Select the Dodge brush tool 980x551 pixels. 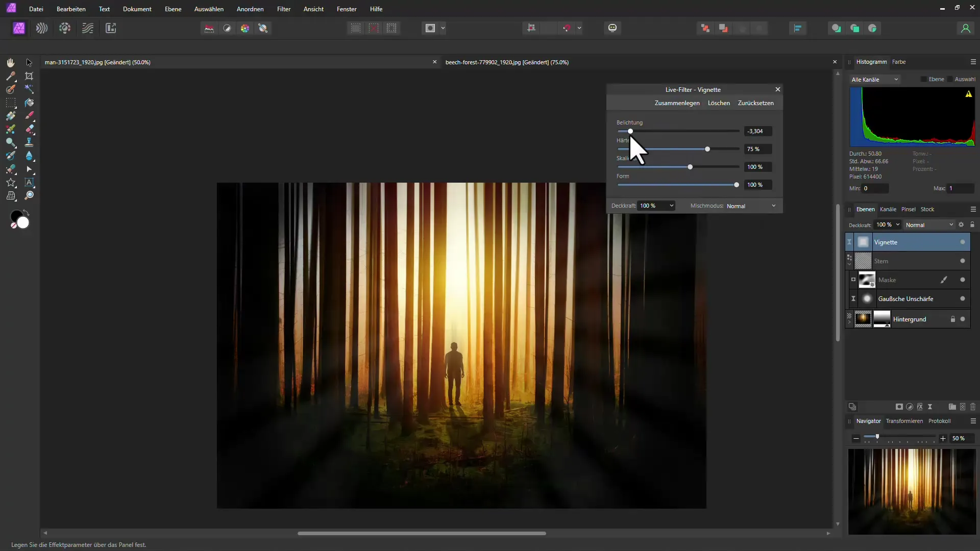[10, 142]
